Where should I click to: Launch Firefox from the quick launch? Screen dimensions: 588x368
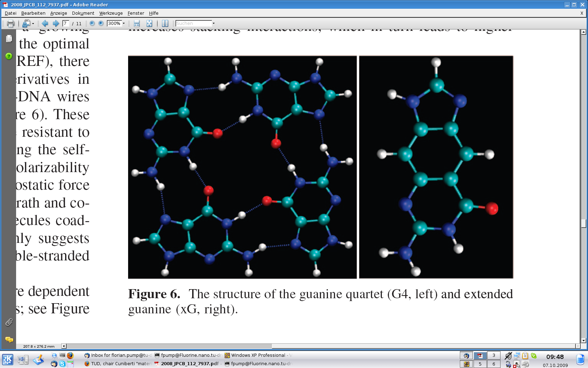point(70,355)
